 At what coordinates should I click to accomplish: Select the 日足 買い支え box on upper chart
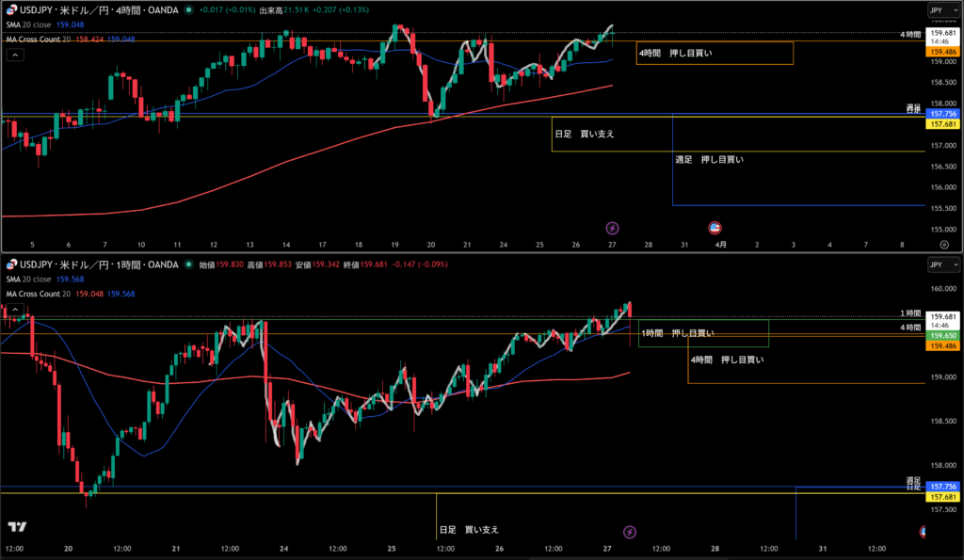[x=585, y=134]
